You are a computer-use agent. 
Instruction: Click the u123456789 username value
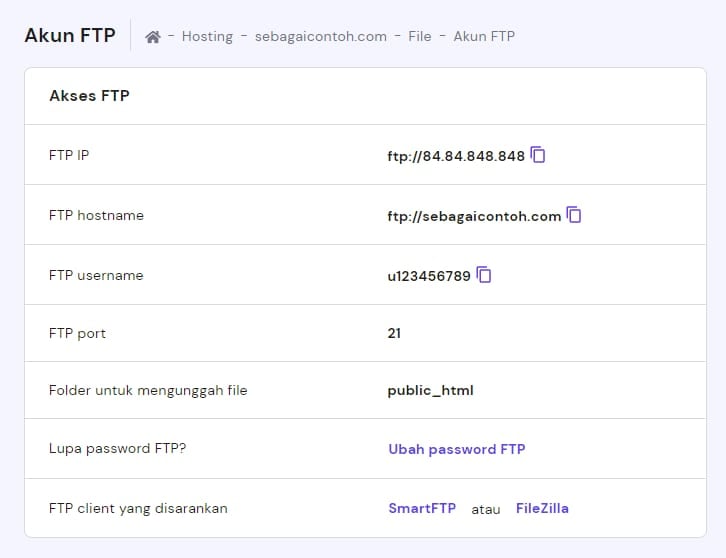coord(429,276)
